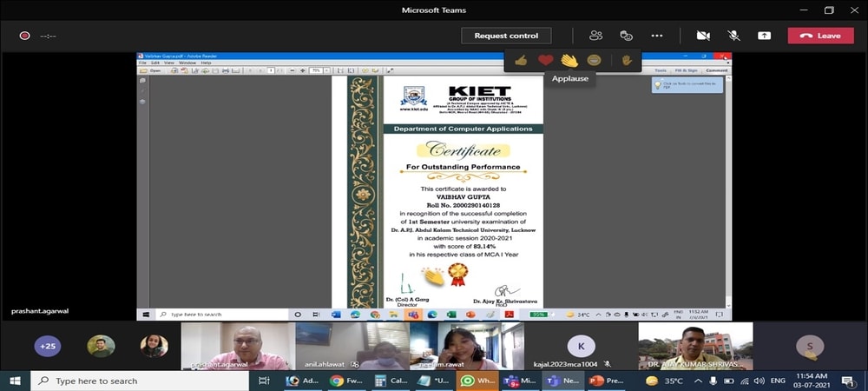Send the Applause reaction
868x391 pixels.
569,60
